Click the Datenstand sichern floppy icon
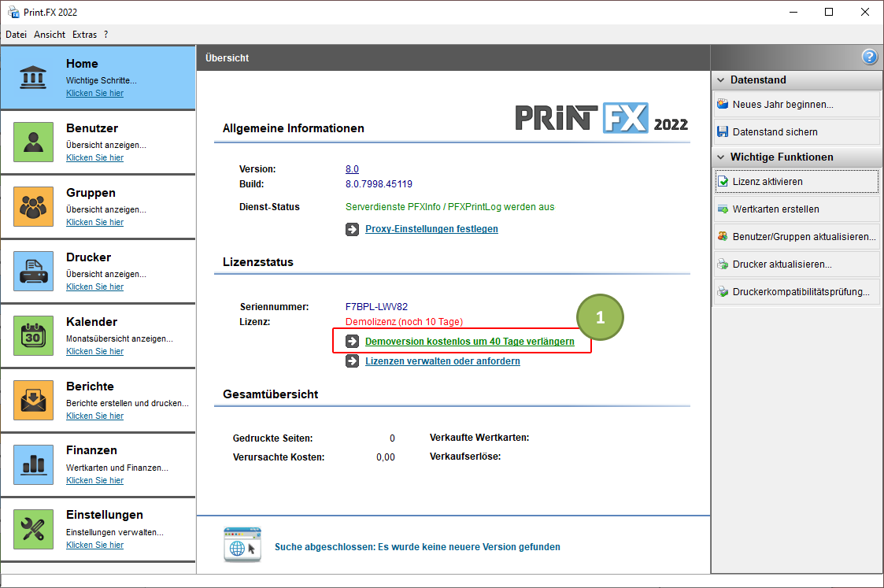Screen dimensions: 884x588 tap(723, 132)
